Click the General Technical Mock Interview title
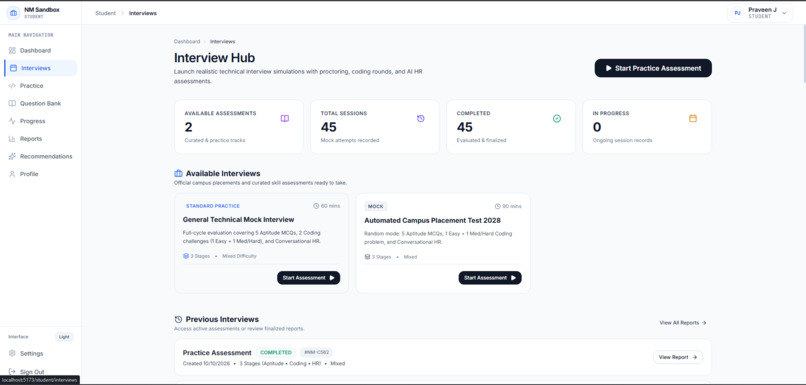Viewport: 806px width, 385px height. 239,219
